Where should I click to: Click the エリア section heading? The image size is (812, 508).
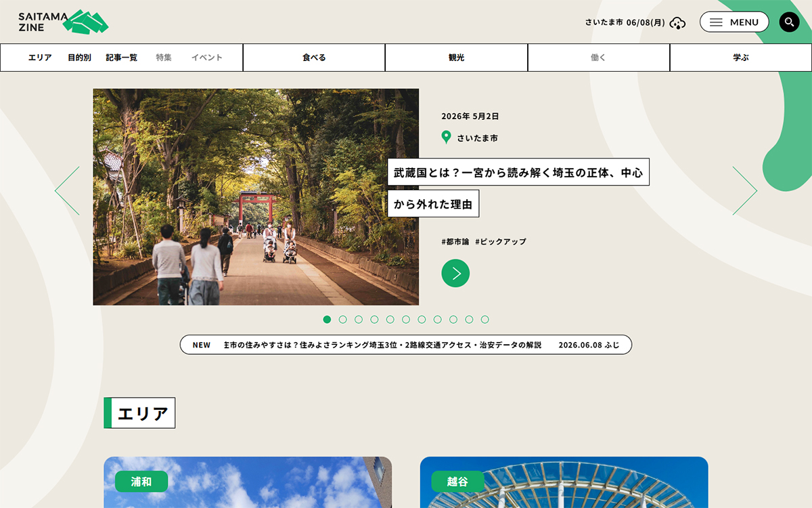coord(139,413)
